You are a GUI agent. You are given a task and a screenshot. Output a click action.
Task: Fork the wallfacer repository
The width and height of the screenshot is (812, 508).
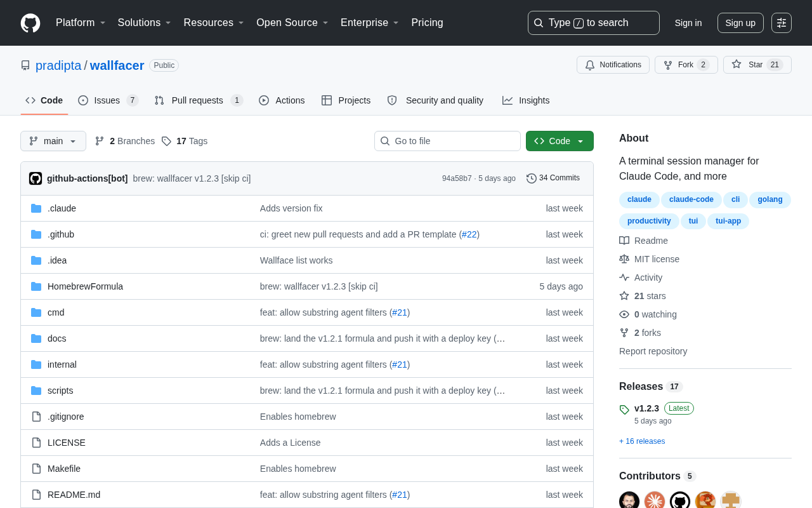(686, 65)
